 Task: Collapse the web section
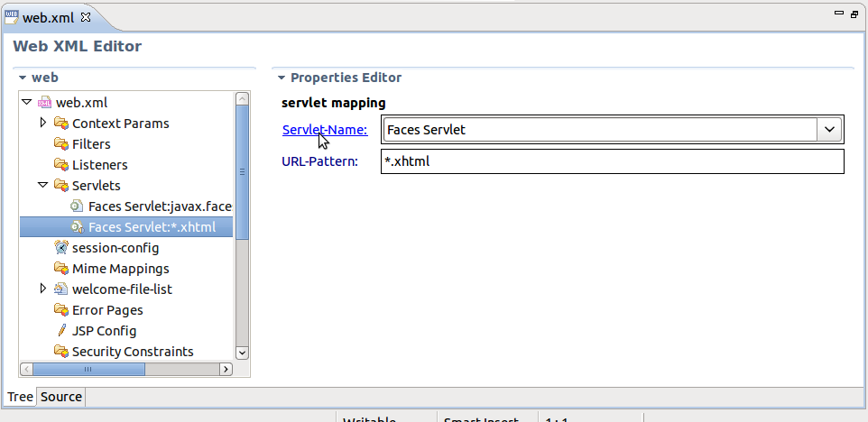click(x=23, y=78)
